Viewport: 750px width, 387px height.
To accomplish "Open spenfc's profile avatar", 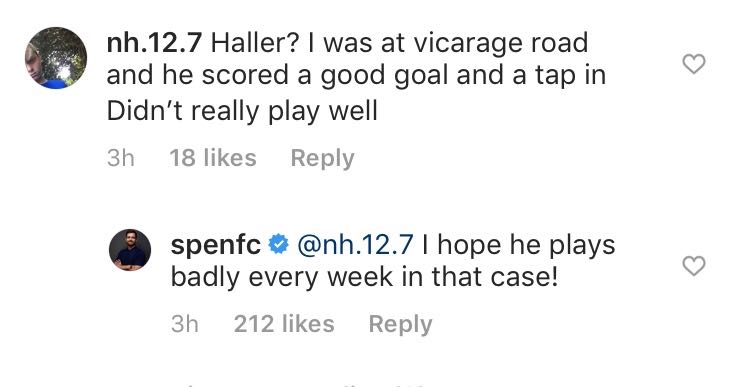I will pyautogui.click(x=130, y=250).
